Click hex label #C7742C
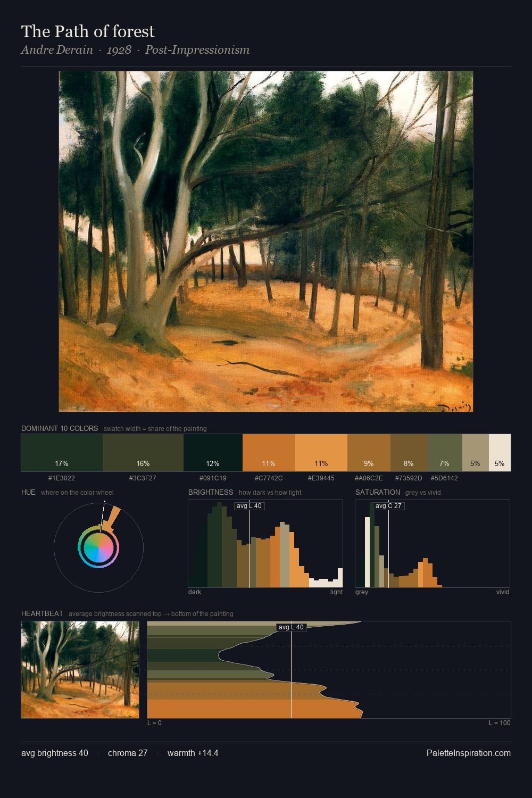 click(269, 478)
